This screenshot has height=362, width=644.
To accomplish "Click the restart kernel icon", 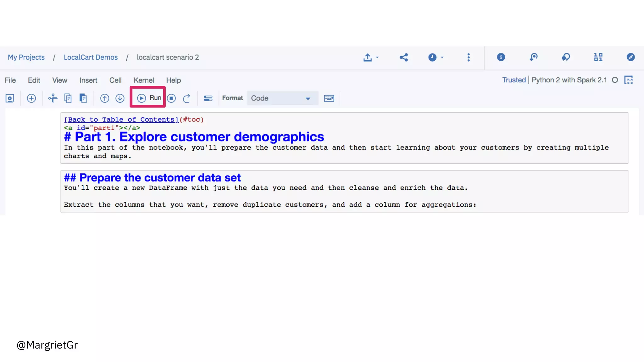I will pos(186,98).
